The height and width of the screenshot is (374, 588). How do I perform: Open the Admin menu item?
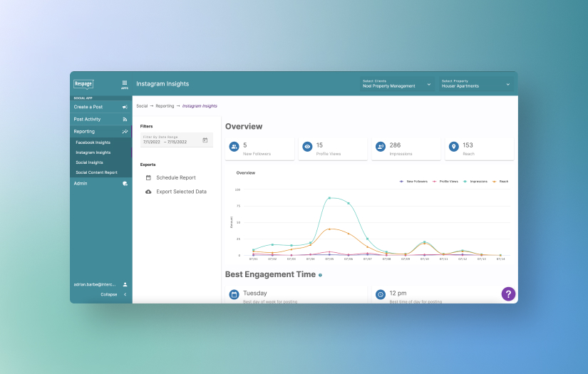click(101, 184)
